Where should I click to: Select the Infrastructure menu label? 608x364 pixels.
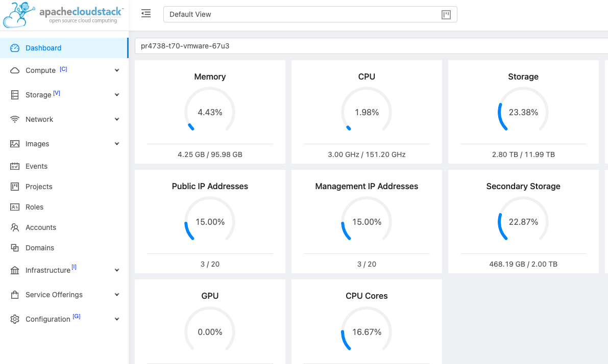point(47,270)
